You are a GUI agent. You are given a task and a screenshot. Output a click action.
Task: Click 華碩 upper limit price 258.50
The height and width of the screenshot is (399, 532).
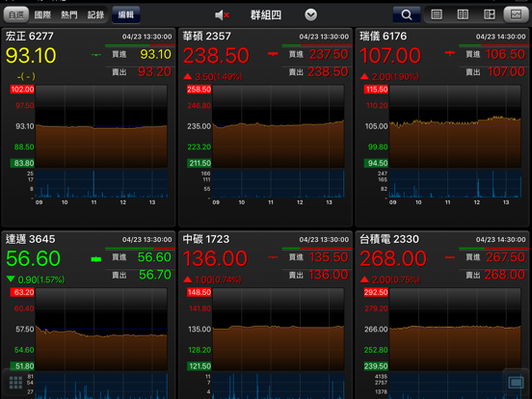[199, 90]
